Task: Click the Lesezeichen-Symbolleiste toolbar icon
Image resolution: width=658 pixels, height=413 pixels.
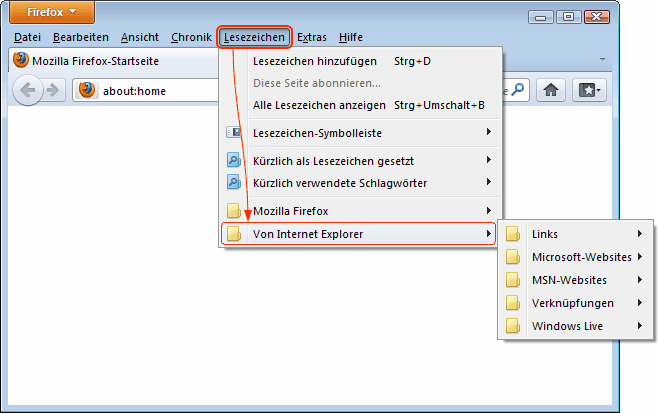Action: (x=233, y=133)
